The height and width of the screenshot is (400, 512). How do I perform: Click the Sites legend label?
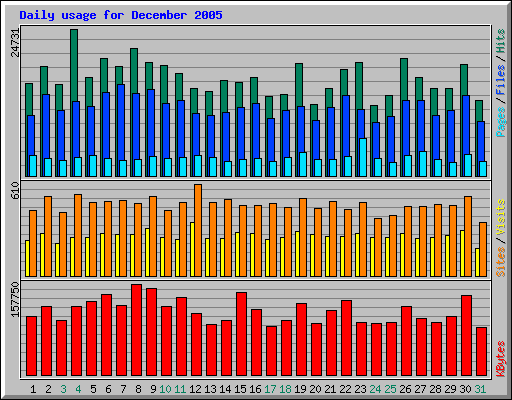click(x=501, y=262)
